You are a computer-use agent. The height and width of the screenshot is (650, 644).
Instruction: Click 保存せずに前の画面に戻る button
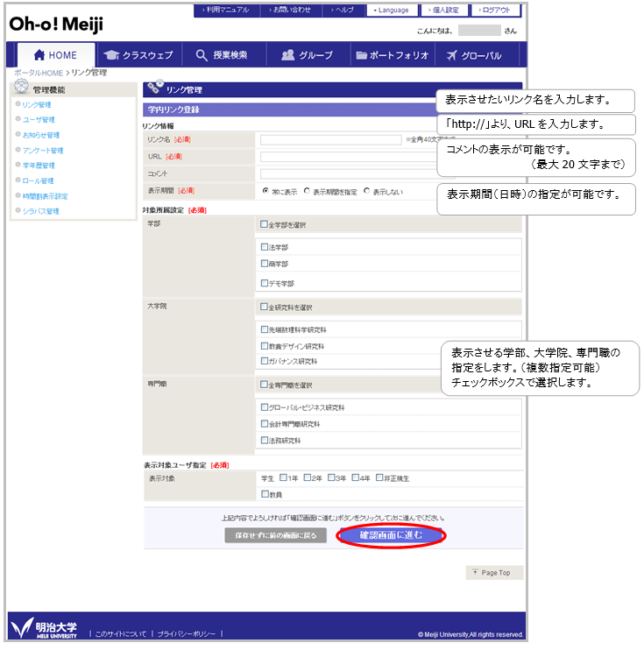click(x=275, y=535)
